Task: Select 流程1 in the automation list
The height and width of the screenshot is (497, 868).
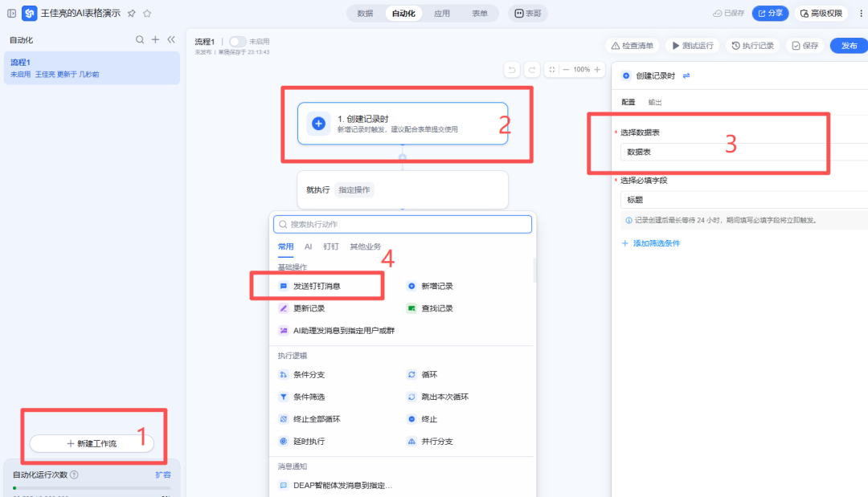Action: (x=92, y=68)
